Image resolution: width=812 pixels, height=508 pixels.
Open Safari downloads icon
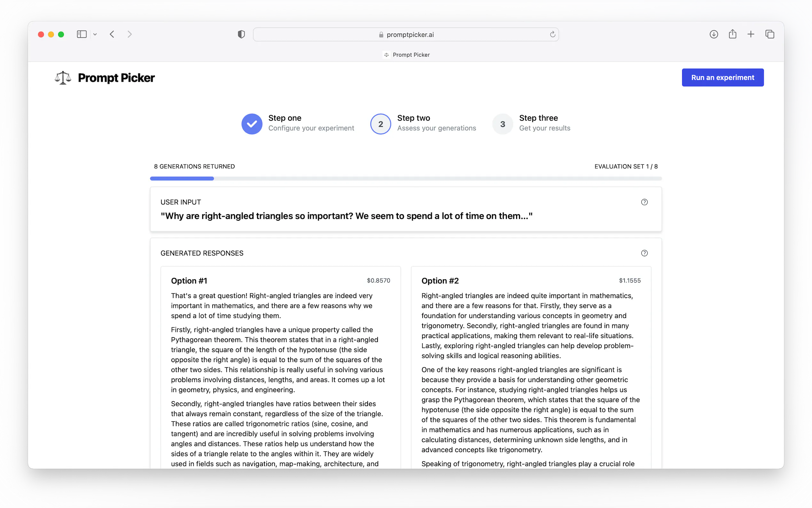tap(714, 34)
